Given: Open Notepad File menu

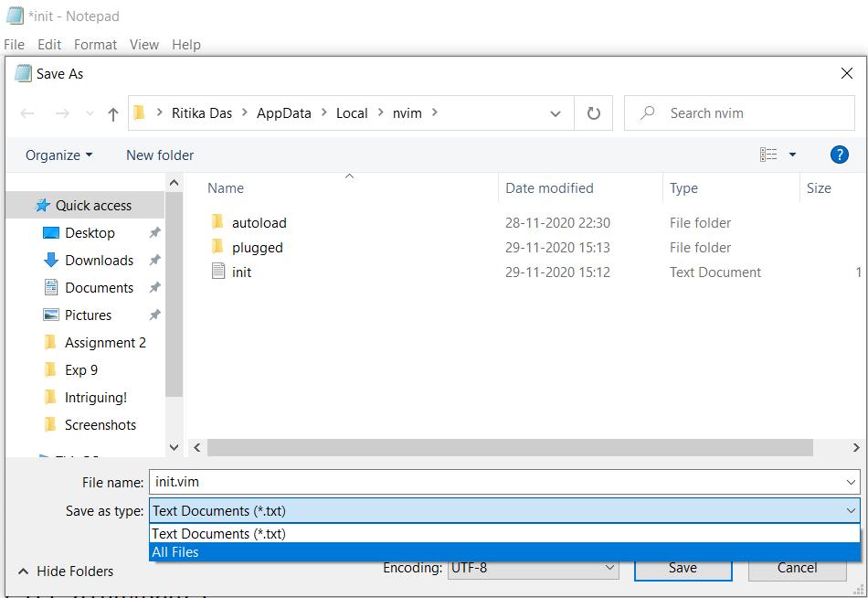Looking at the screenshot, I should tap(14, 45).
